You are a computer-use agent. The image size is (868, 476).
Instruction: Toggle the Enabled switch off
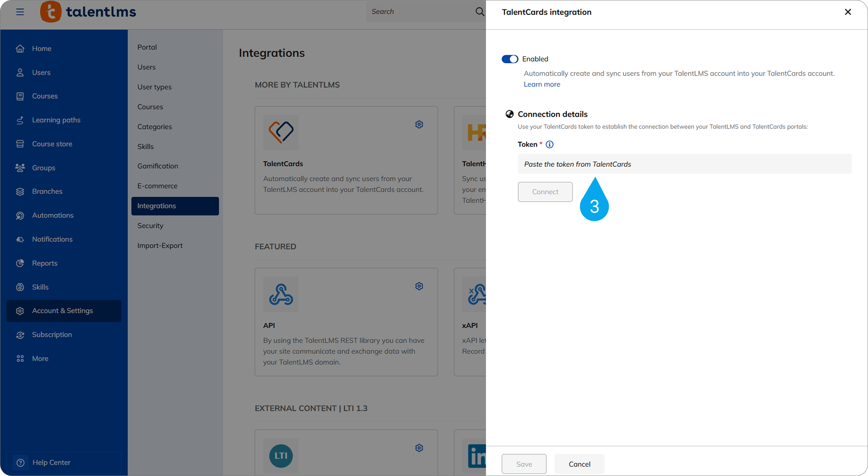(x=510, y=59)
